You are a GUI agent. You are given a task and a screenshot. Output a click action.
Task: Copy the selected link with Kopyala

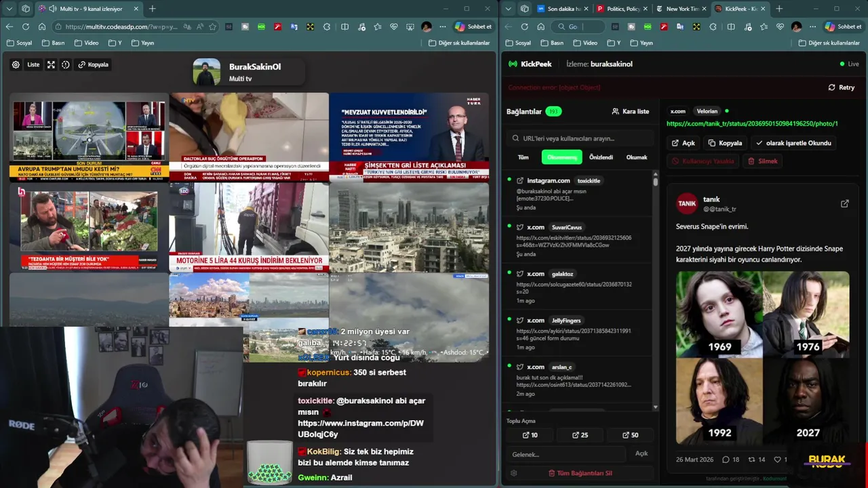click(x=726, y=143)
